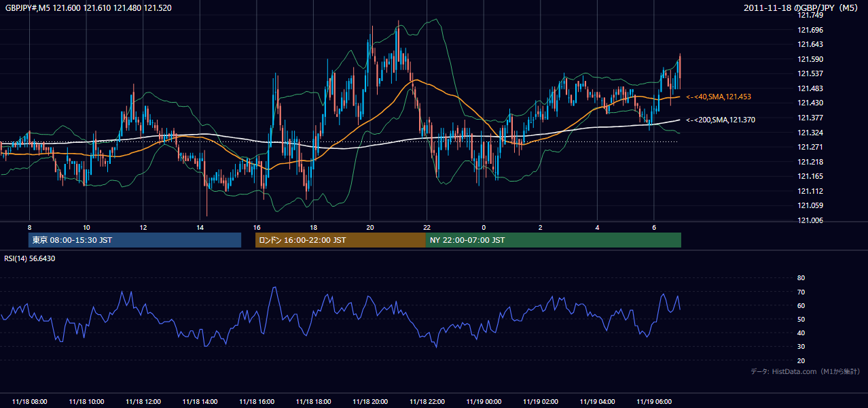
Task: Click the 40 SMA 121.453 label
Action: click(x=719, y=97)
